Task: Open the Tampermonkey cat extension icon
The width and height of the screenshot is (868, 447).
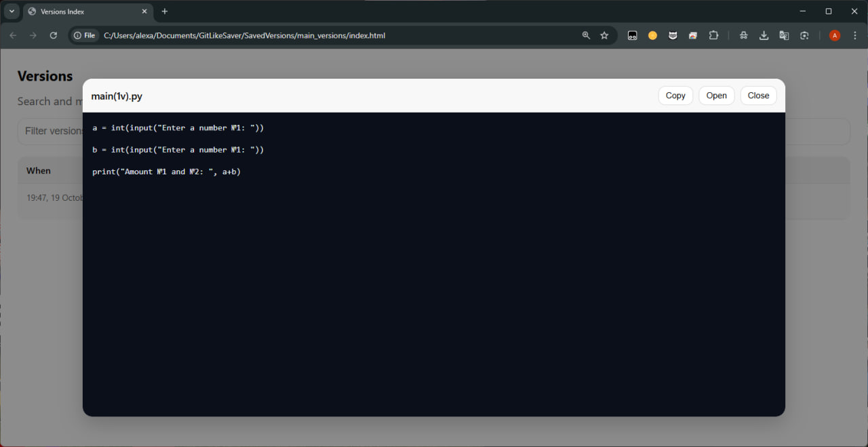Action: 673,35
